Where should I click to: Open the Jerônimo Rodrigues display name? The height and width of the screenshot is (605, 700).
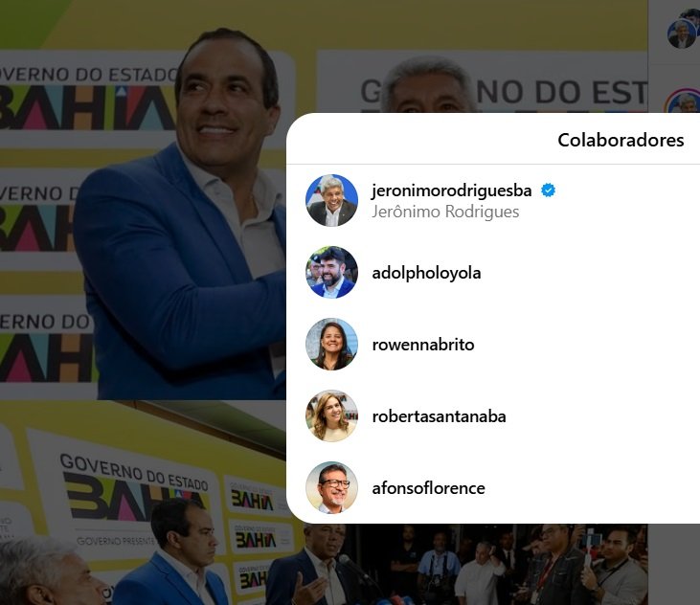click(445, 212)
